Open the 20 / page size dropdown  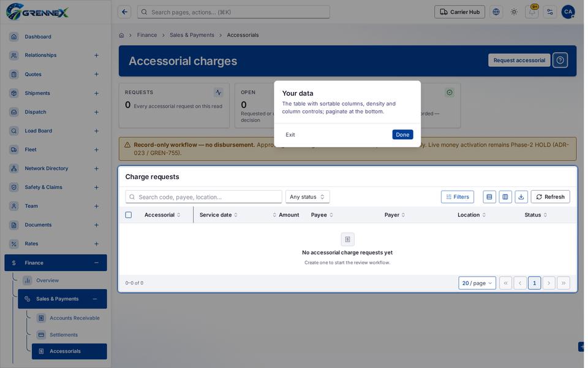coord(477,283)
